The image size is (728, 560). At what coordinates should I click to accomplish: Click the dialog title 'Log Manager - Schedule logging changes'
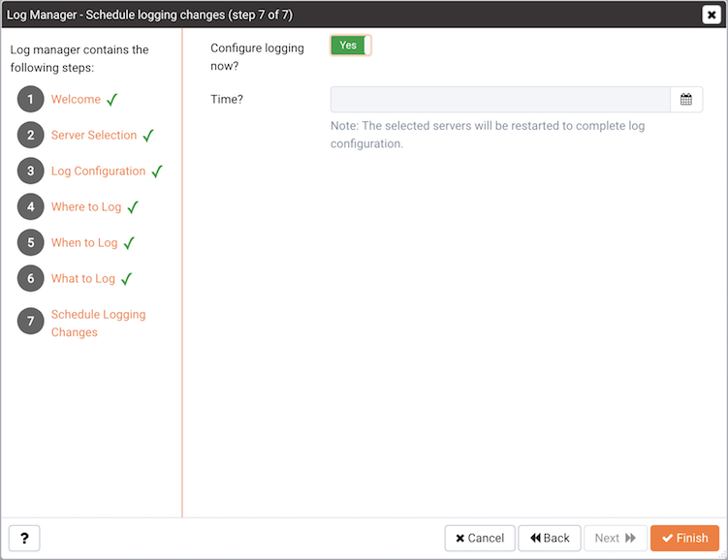149,15
